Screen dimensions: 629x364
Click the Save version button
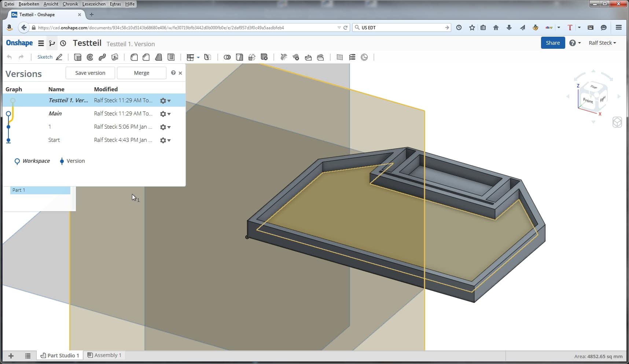pos(90,73)
